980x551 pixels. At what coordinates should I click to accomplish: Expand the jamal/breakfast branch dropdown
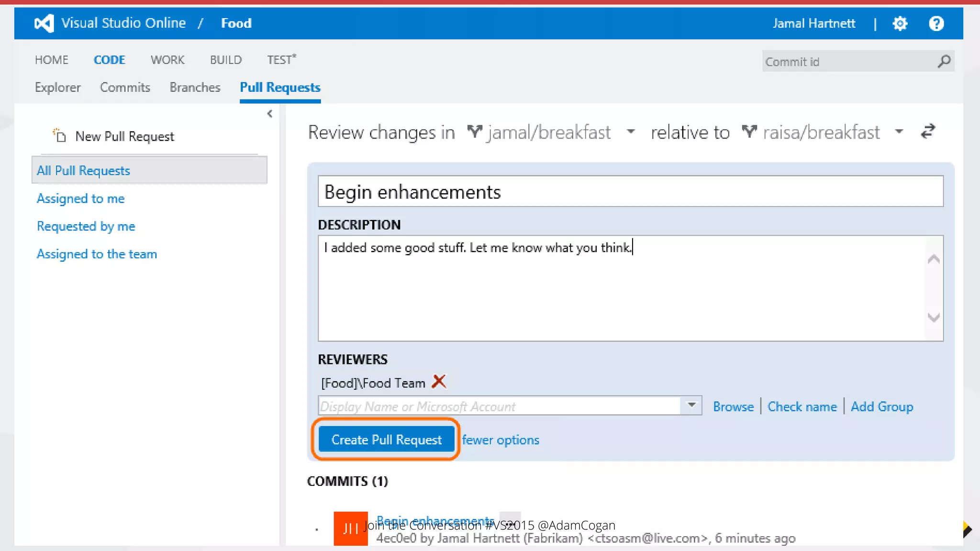point(631,132)
